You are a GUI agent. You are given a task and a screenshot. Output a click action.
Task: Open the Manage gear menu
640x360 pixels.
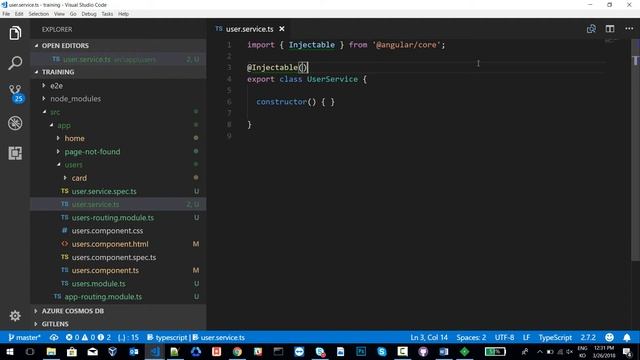coord(15,316)
